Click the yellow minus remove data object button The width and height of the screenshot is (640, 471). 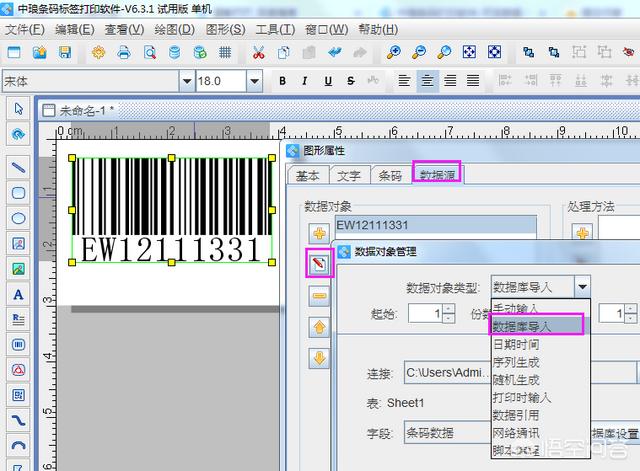point(319,295)
